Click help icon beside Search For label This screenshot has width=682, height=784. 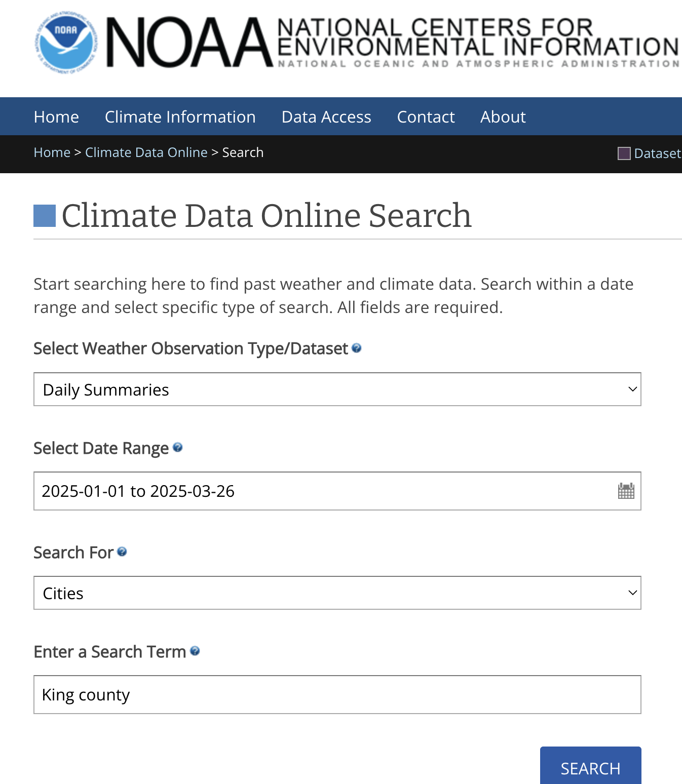122,552
